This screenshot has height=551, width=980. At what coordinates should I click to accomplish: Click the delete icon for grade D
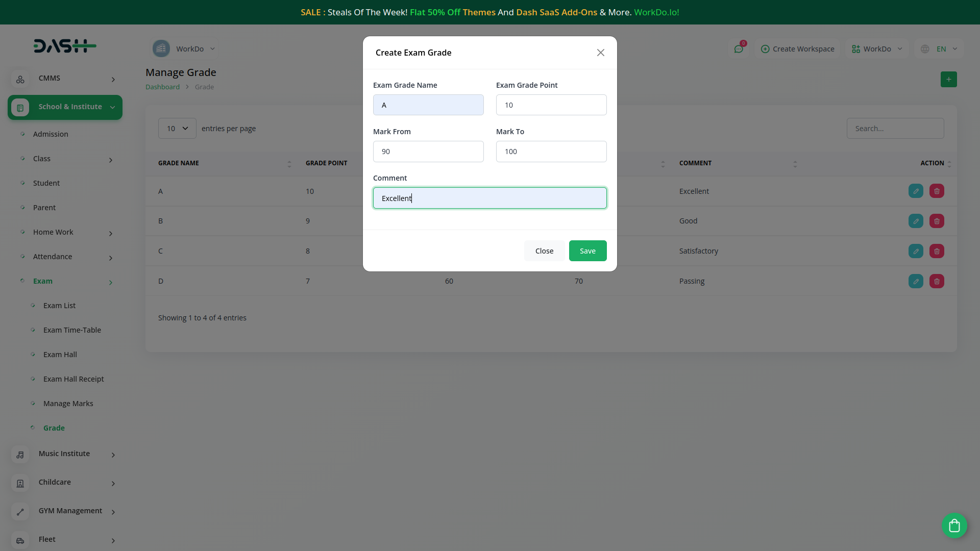[x=937, y=281]
